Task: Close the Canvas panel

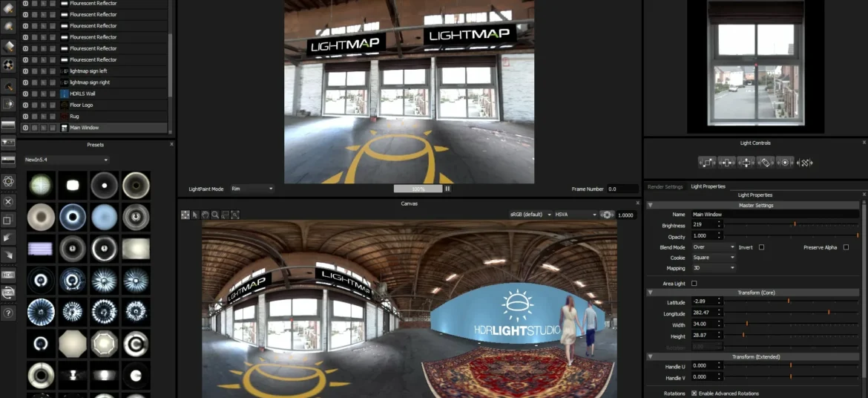Action: click(x=637, y=203)
